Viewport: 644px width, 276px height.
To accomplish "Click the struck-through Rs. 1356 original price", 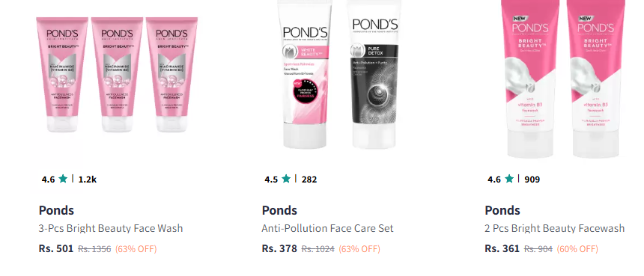I will pos(94,249).
